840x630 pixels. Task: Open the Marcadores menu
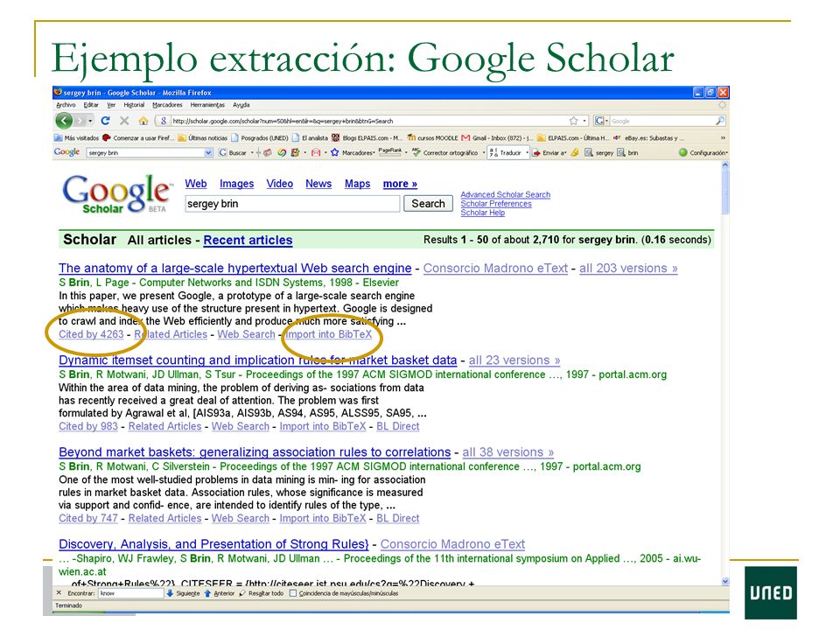click(x=167, y=105)
